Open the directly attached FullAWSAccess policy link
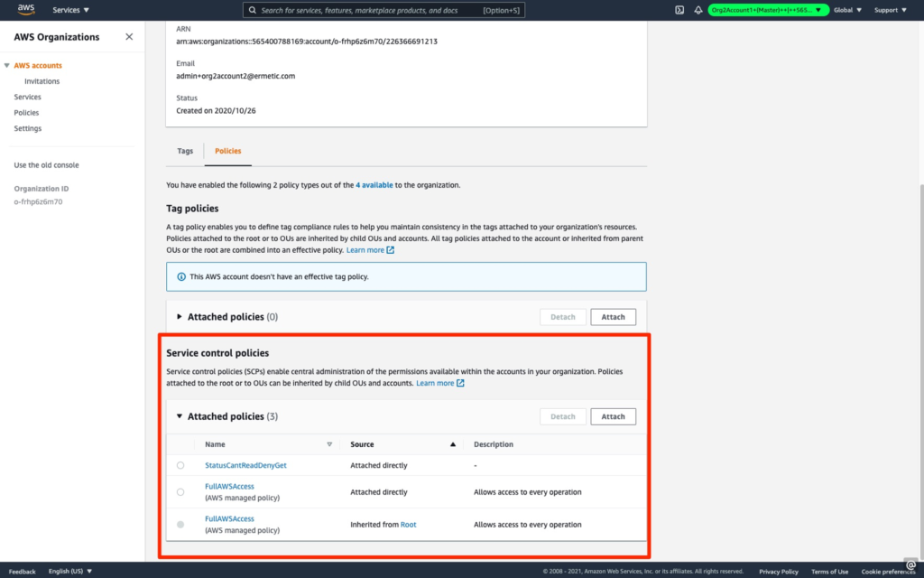Screen dimensions: 924x578 pyautogui.click(x=229, y=487)
